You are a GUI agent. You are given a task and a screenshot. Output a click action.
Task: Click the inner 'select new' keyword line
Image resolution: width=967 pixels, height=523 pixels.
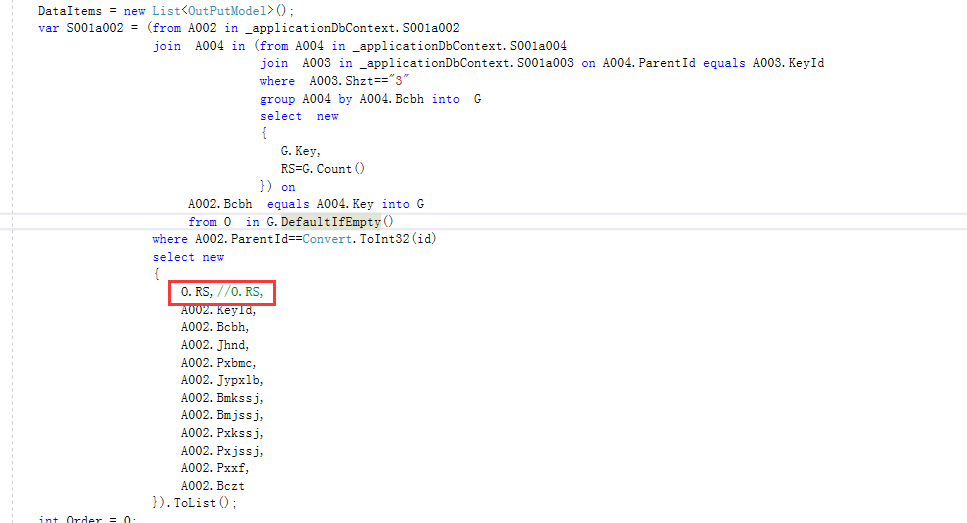pyautogui.click(x=299, y=116)
